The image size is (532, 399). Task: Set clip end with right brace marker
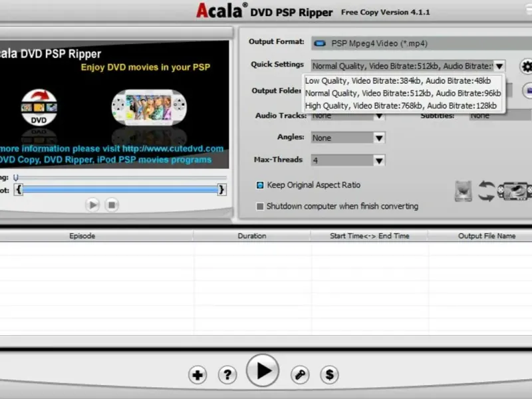click(221, 190)
